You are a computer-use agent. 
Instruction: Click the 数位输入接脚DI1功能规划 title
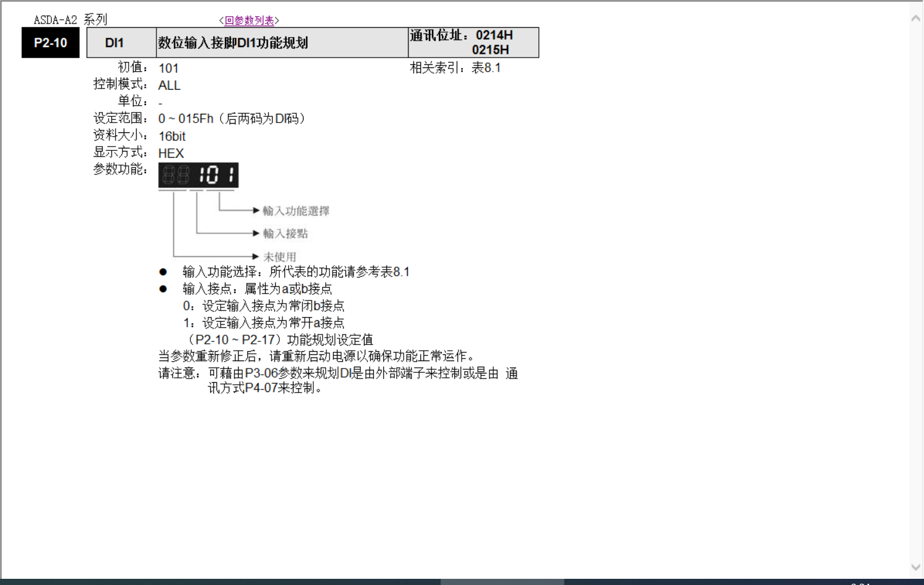[233, 43]
